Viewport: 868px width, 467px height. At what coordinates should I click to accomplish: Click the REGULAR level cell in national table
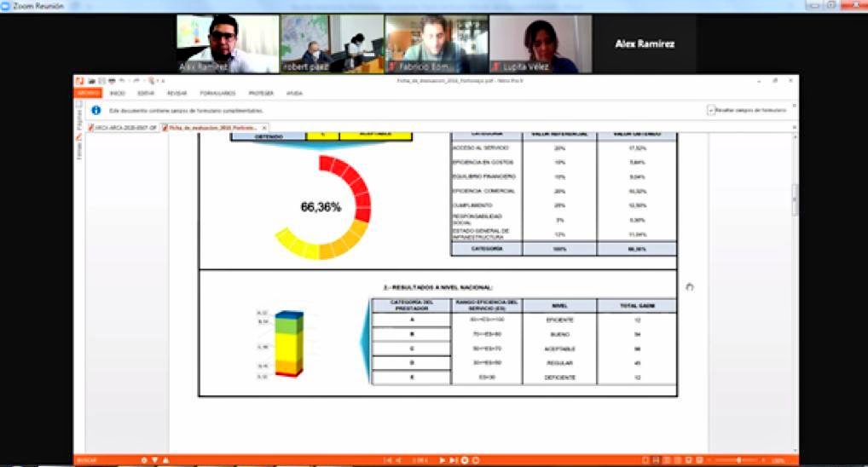(x=559, y=363)
